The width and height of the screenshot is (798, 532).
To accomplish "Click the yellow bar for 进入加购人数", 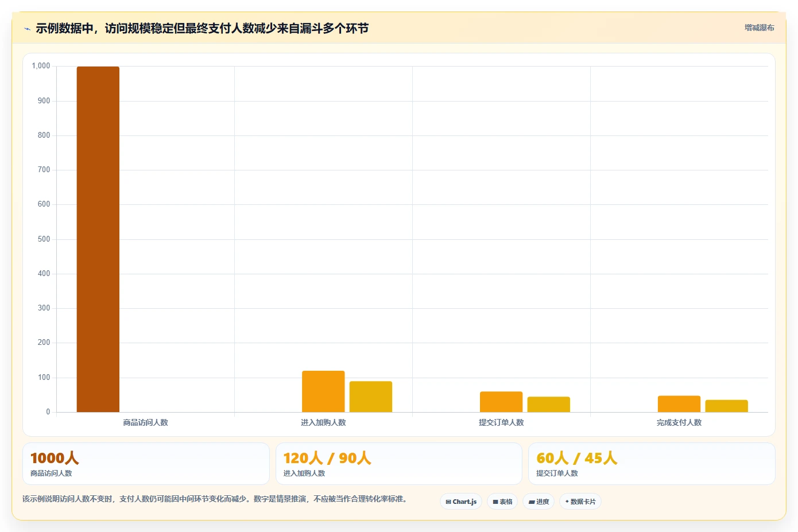I will [x=371, y=397].
